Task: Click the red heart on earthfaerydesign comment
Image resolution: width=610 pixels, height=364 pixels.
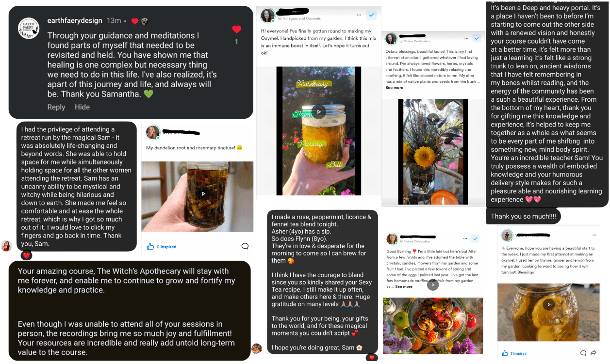Action: coord(237,30)
